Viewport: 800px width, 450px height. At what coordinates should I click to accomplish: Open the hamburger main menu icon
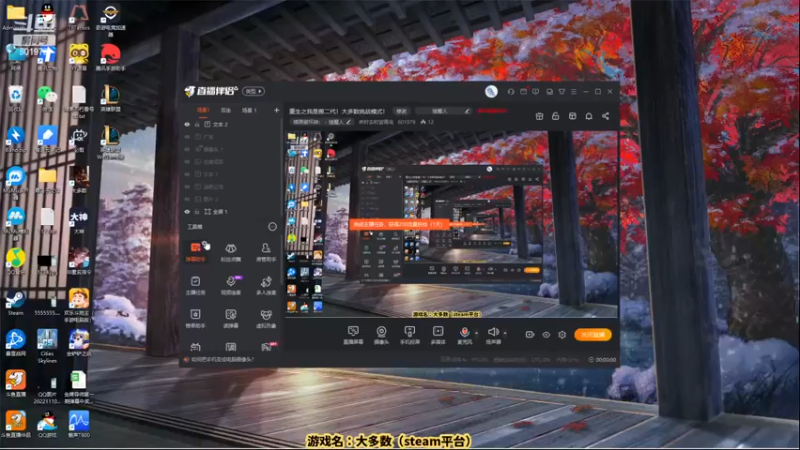(x=574, y=92)
